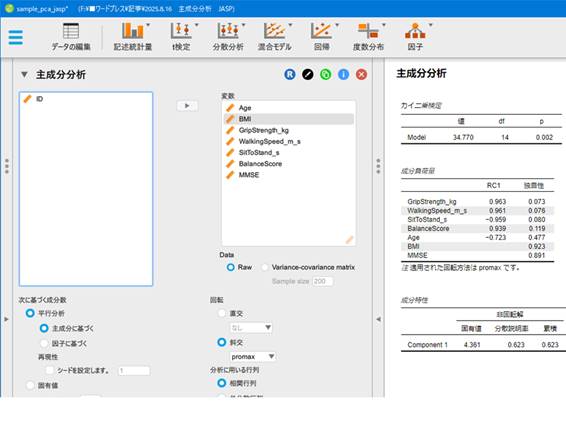This screenshot has height=425, width=566.
Task: Duplicate the analysis with the green icon
Action: tap(326, 74)
